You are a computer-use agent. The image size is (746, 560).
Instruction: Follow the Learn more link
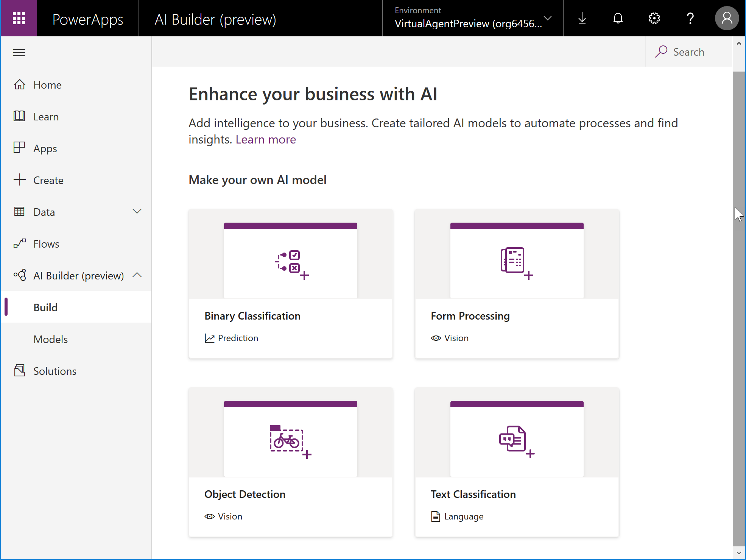[x=266, y=139]
